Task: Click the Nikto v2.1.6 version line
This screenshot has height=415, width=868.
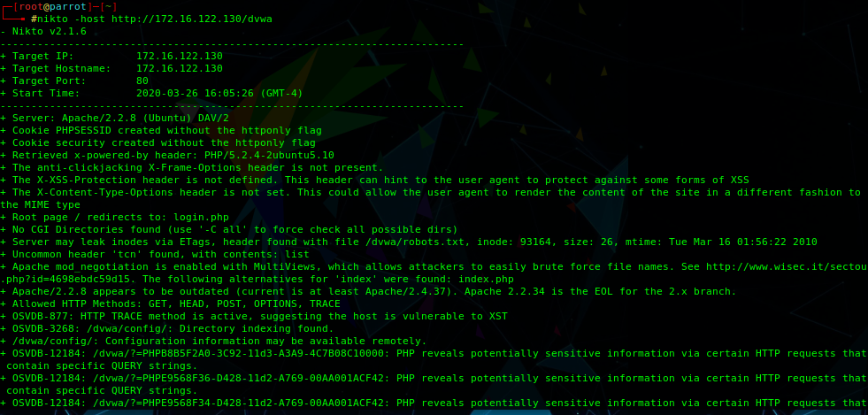Action: [x=43, y=32]
